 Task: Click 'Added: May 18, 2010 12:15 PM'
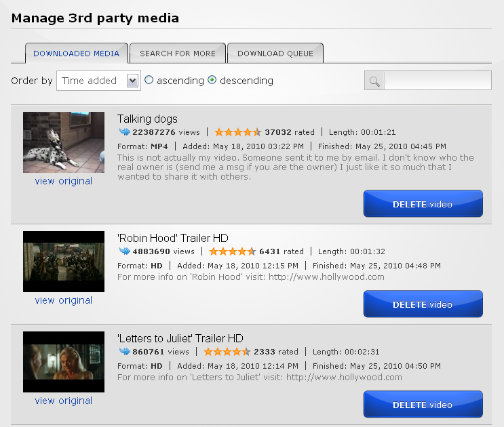[238, 266]
